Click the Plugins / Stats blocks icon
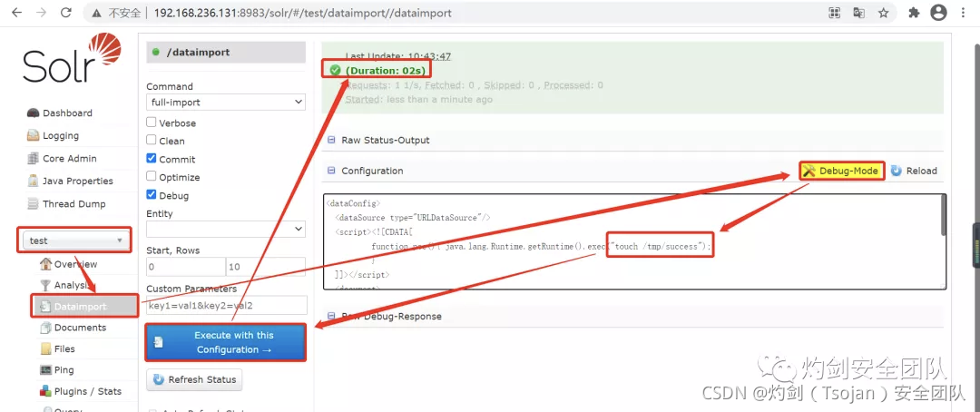Screen dimensions: 980x412 45,391
